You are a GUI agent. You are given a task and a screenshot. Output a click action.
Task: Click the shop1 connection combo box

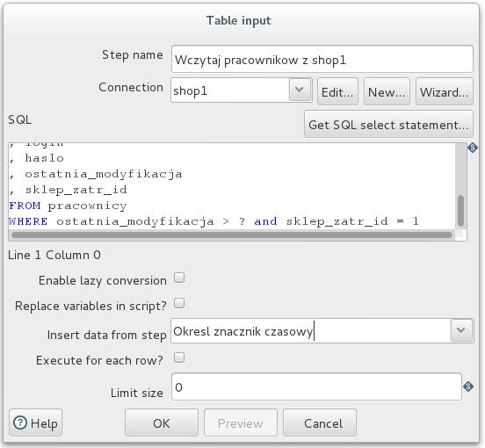241,90
